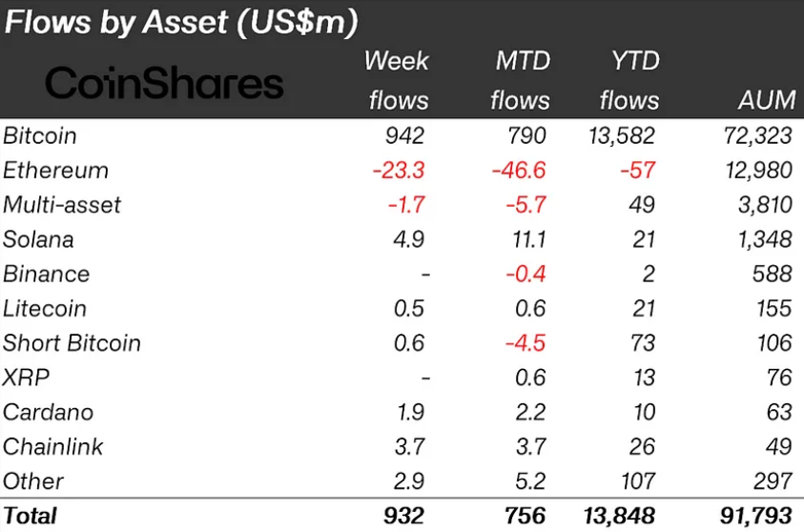Click Cardano's week flows value 1.9
The height and width of the screenshot is (532, 804).
pos(411,412)
